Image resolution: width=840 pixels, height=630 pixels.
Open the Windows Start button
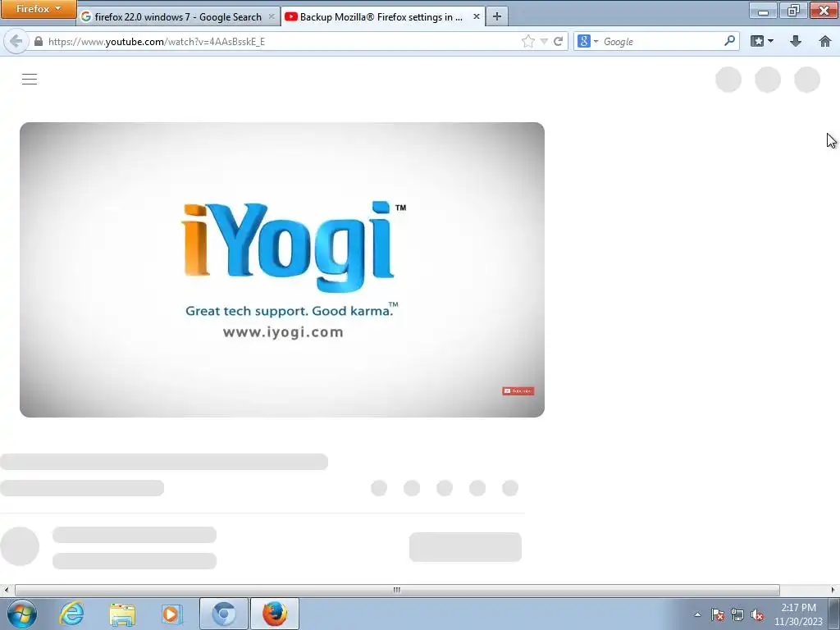[22, 614]
